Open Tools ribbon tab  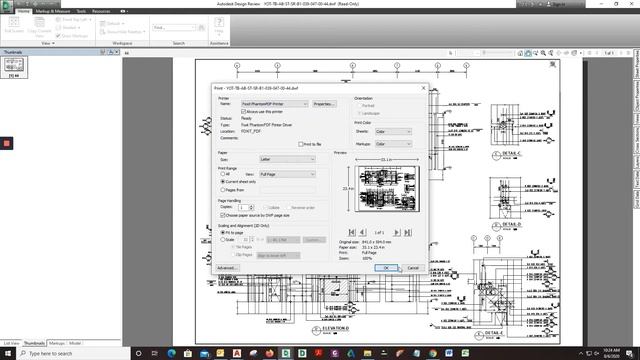[x=81, y=11]
